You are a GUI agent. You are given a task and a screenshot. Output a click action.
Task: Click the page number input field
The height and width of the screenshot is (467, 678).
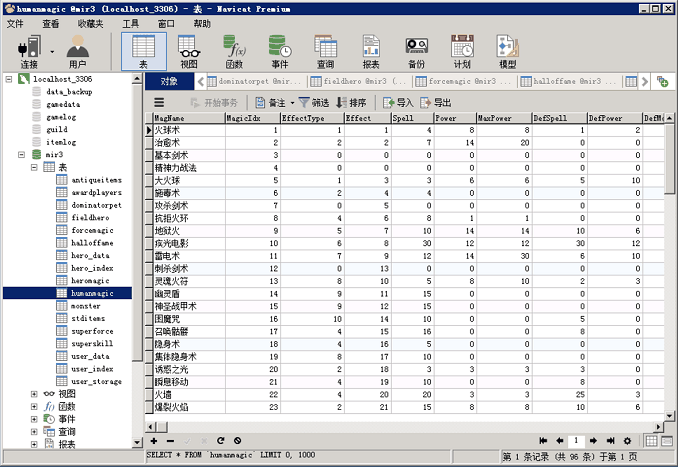tap(577, 441)
